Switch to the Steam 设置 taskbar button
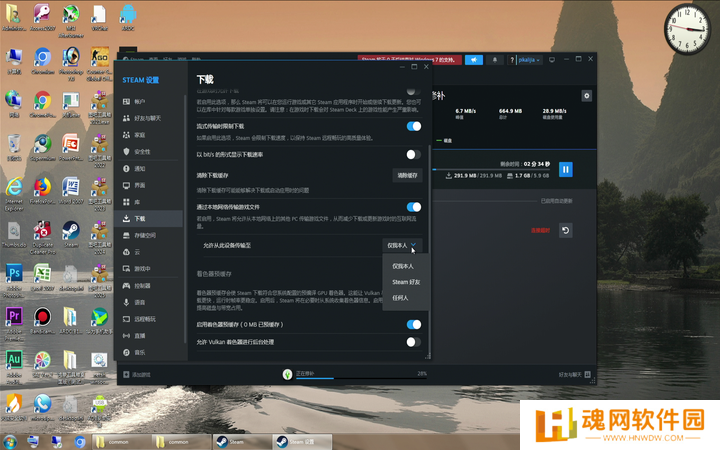720x450 pixels. (x=302, y=442)
